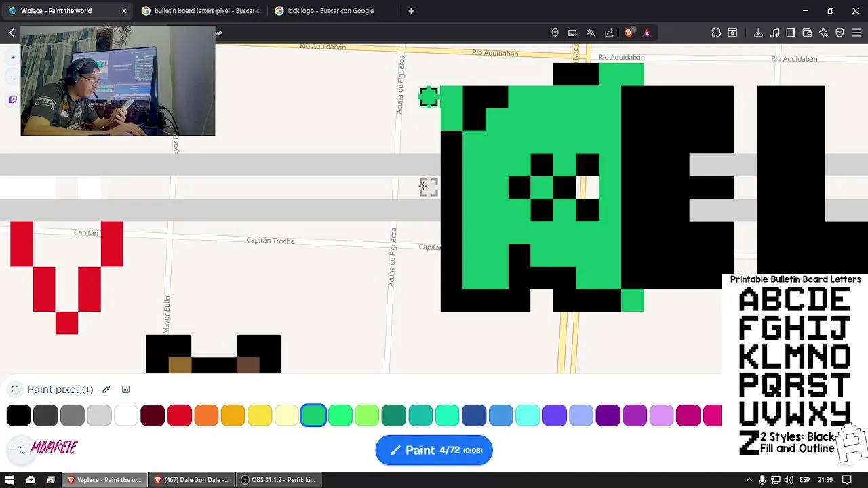This screenshot has height=488, width=868.
Task: Select the black color swatch
Action: pos(19,415)
